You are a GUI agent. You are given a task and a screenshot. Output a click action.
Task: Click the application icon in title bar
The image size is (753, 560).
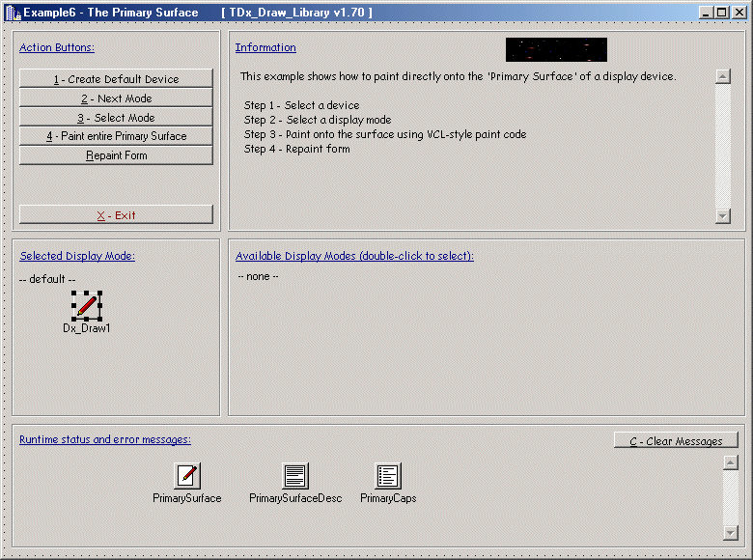coord(13,13)
